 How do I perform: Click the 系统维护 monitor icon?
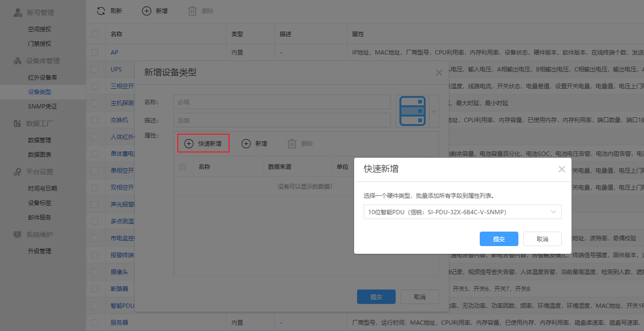coord(17,234)
